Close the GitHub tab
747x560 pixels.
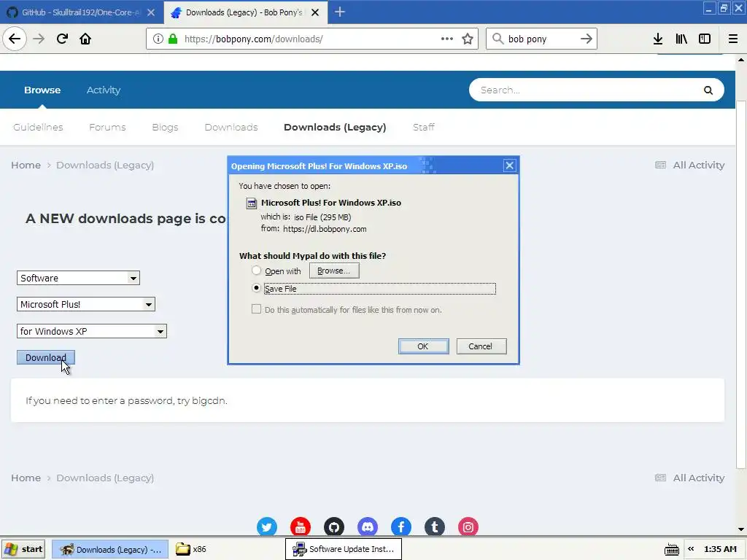coord(151,12)
